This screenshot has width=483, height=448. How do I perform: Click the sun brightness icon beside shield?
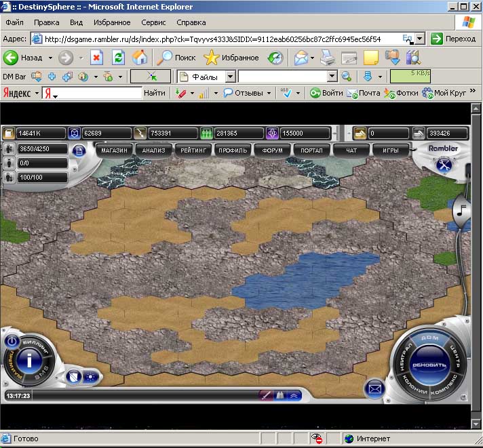click(90, 377)
